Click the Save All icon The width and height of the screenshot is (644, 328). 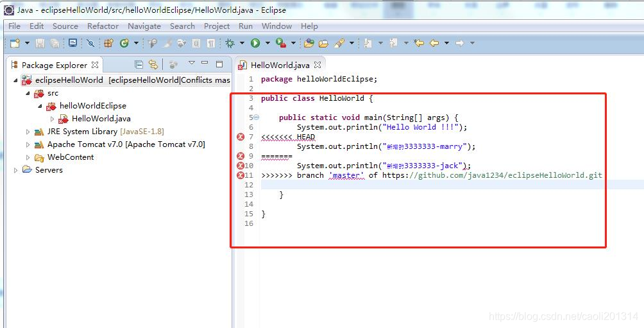pyautogui.click(x=55, y=43)
